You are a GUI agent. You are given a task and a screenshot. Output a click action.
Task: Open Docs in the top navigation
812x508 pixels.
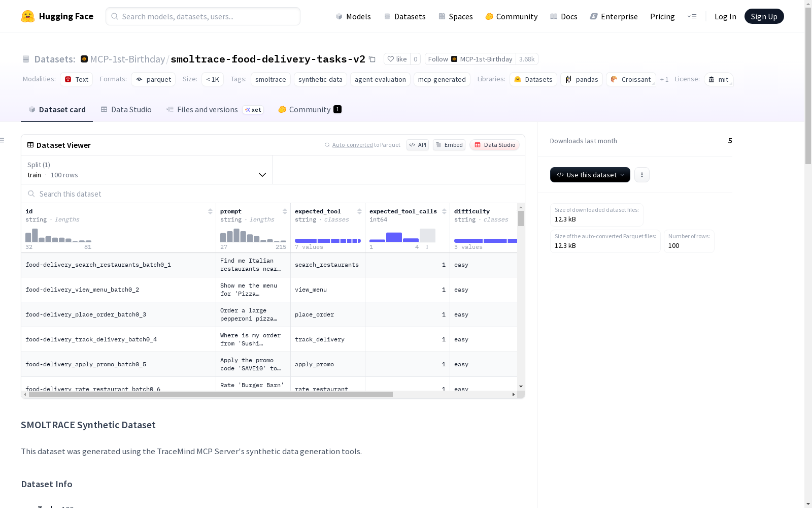click(564, 16)
